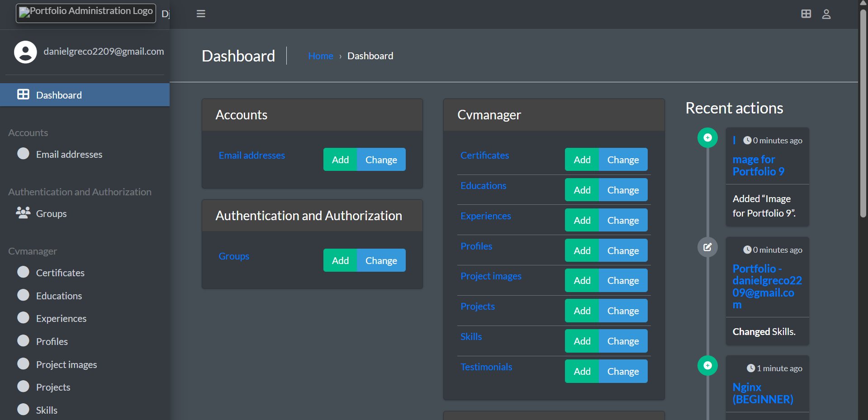
Task: Open the Project images link in Cvmanager card
Action: (491, 276)
